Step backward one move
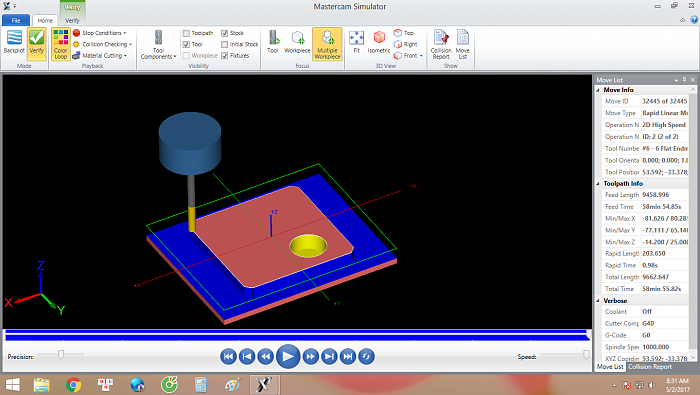The height and width of the screenshot is (395, 700). pos(266,356)
